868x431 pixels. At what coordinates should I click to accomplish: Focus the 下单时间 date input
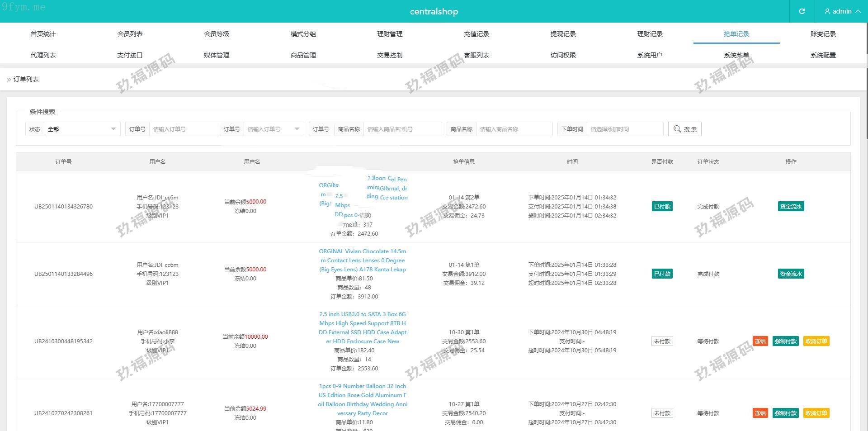pos(624,129)
